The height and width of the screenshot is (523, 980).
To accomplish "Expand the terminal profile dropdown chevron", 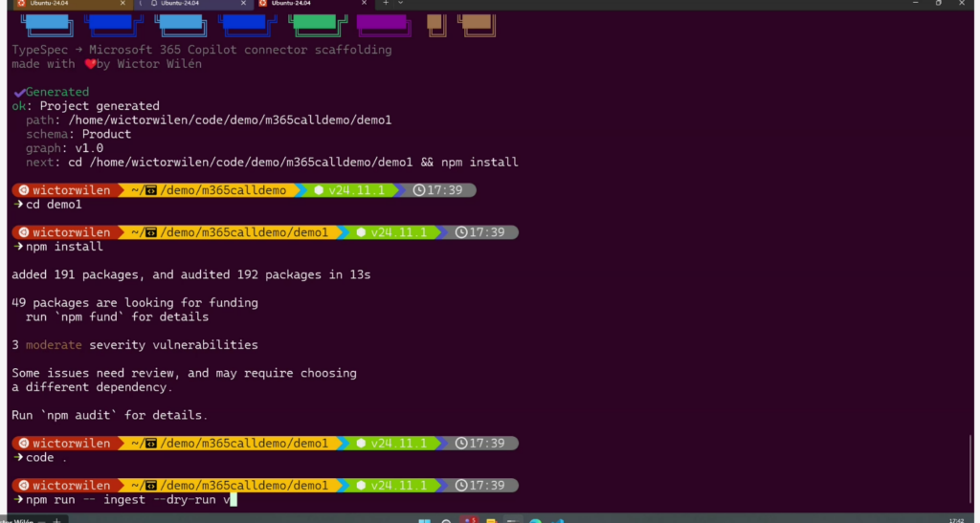I will tap(400, 4).
